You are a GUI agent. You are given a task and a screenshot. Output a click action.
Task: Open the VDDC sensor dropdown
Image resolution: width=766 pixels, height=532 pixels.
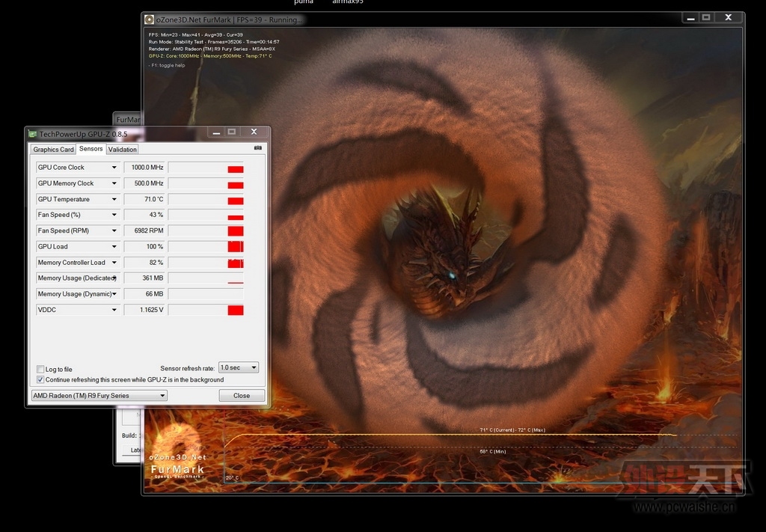tap(114, 310)
